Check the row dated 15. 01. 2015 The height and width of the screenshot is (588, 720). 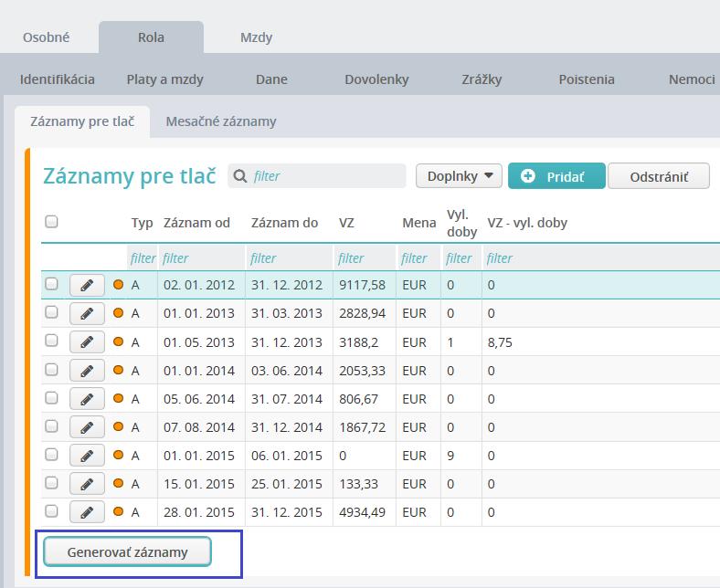pos(51,483)
